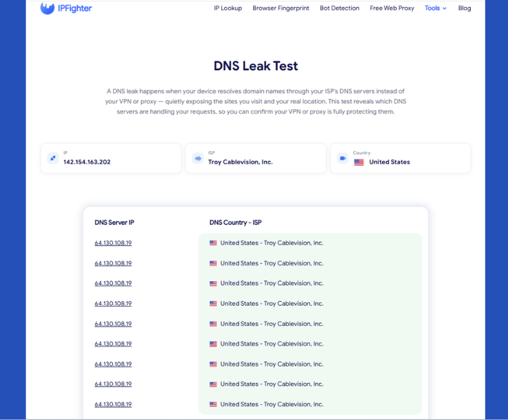This screenshot has width=508, height=420.
Task: Click the flag icon in the seventh DNS row
Action: coord(213,364)
